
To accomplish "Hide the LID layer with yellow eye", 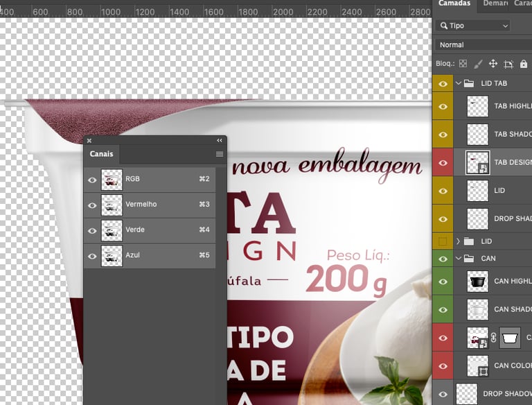I will click(443, 191).
